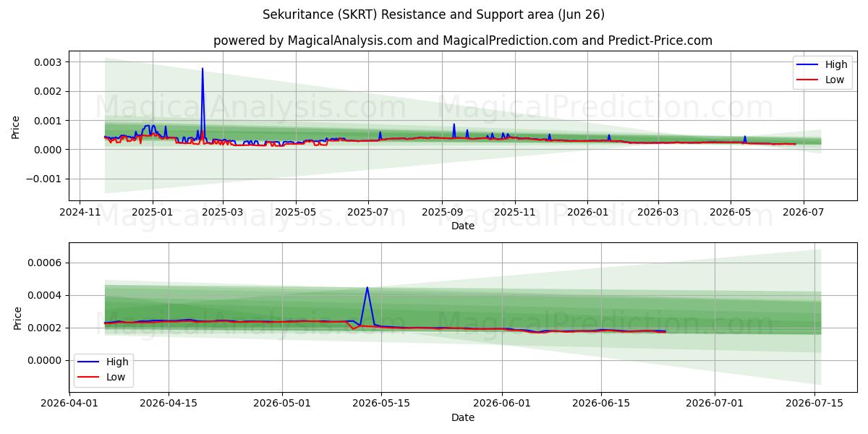Click the '0.003' y-axis tick on top chart

pos(48,62)
